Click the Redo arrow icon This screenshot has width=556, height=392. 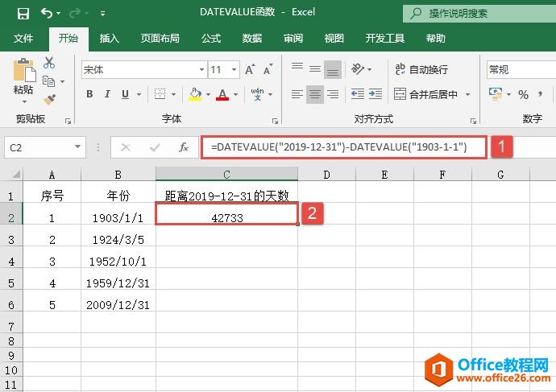tap(75, 14)
